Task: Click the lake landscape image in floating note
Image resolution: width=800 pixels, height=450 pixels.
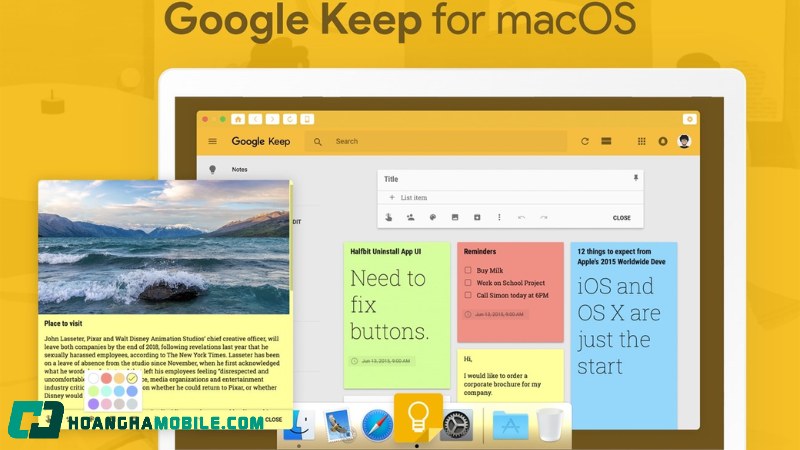Action: pos(164,247)
